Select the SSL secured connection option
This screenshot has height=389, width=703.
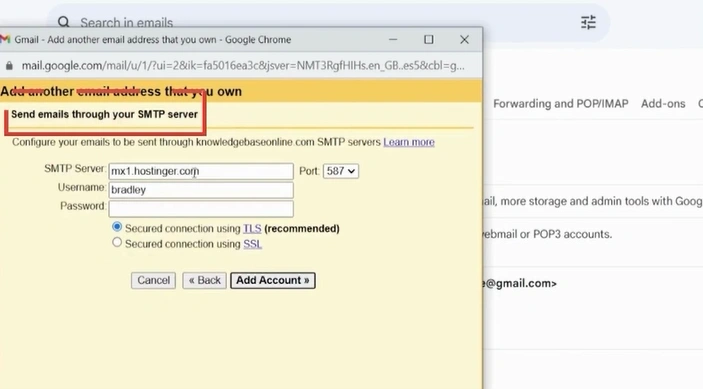point(117,242)
